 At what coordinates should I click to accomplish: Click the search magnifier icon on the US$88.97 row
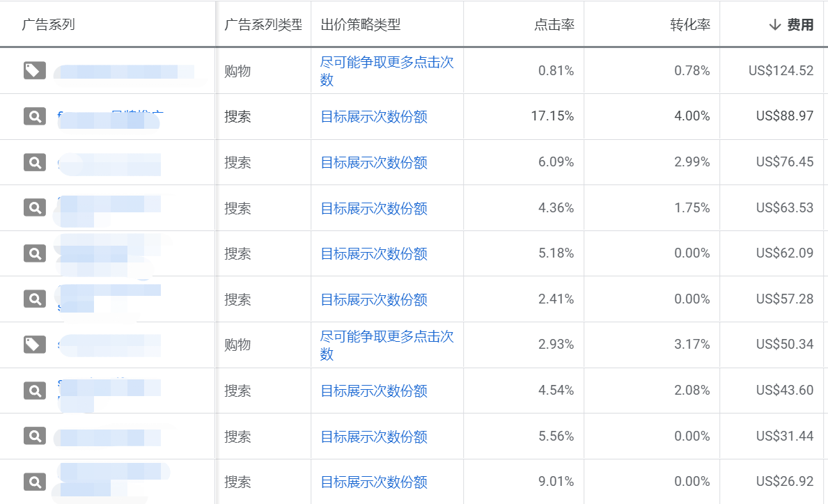pyautogui.click(x=33, y=116)
